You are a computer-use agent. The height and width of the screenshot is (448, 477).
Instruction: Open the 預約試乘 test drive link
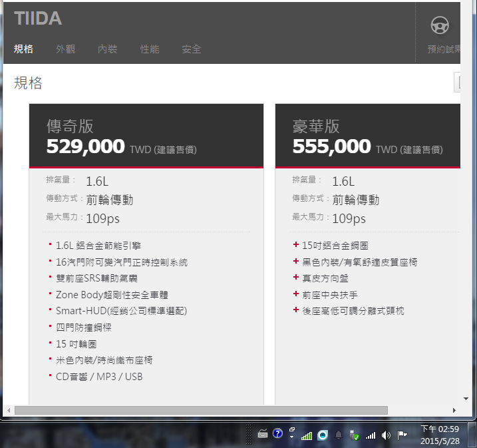(444, 49)
